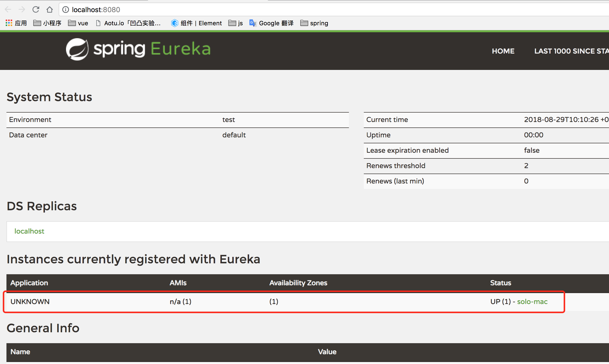
Task: Open the spring bookmark folder
Action: [314, 23]
